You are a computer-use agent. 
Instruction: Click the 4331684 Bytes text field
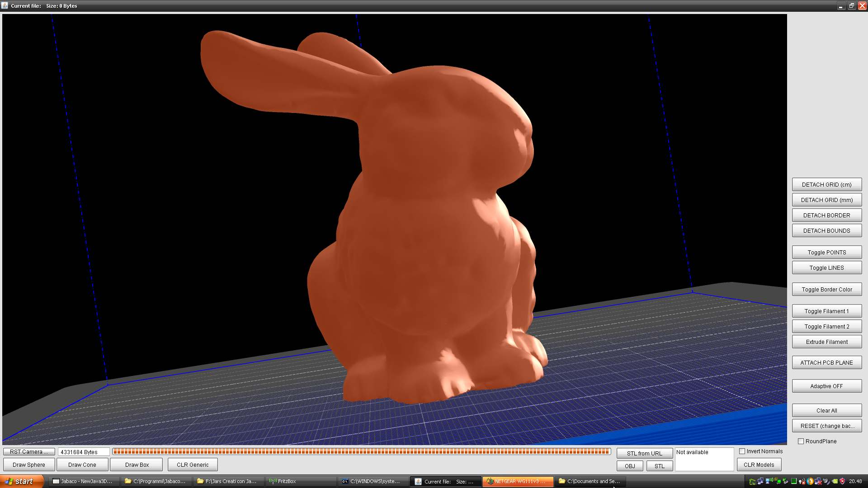[84, 452]
